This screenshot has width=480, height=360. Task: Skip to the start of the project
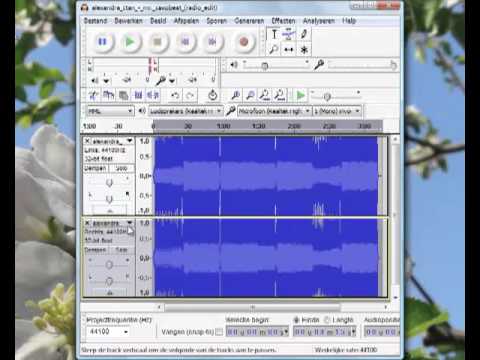pos(185,42)
